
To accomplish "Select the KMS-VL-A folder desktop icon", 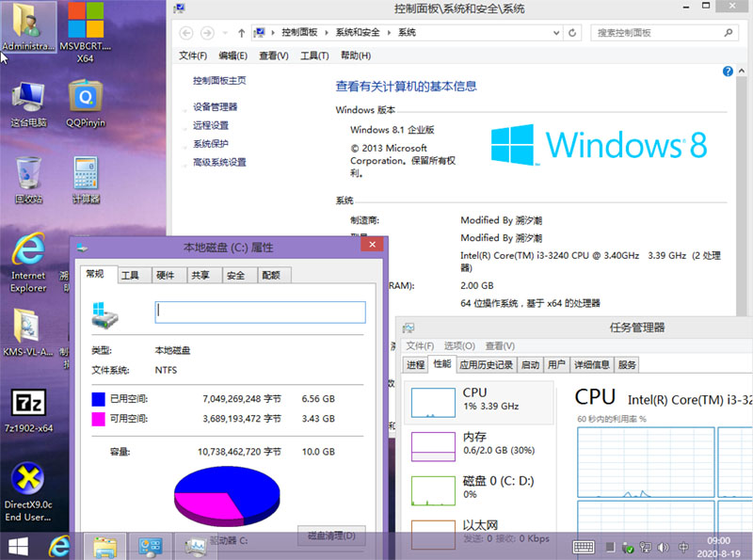I will point(28,332).
